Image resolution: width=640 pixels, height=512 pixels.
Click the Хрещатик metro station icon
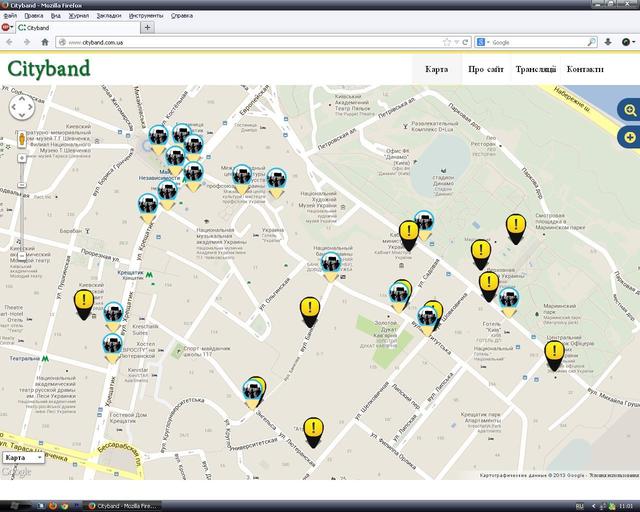[x=149, y=275]
